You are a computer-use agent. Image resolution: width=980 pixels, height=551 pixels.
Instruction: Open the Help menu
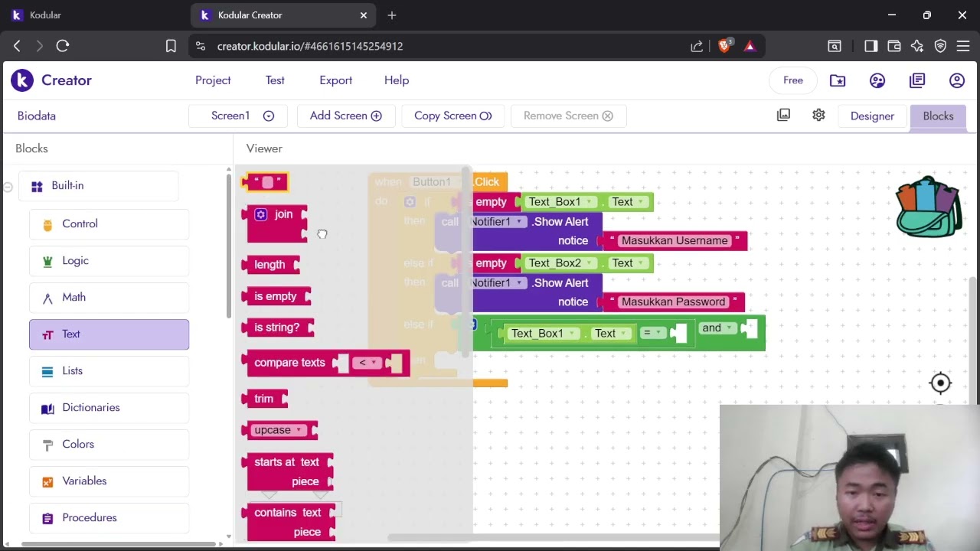coord(397,80)
